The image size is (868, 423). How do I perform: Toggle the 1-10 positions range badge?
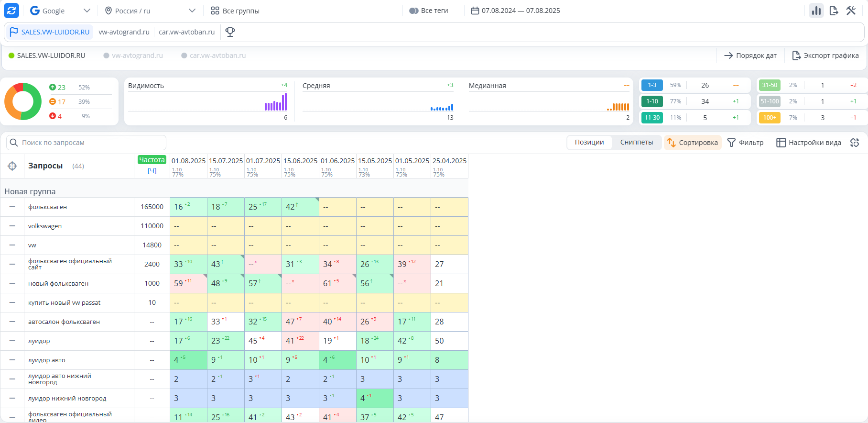click(x=652, y=101)
